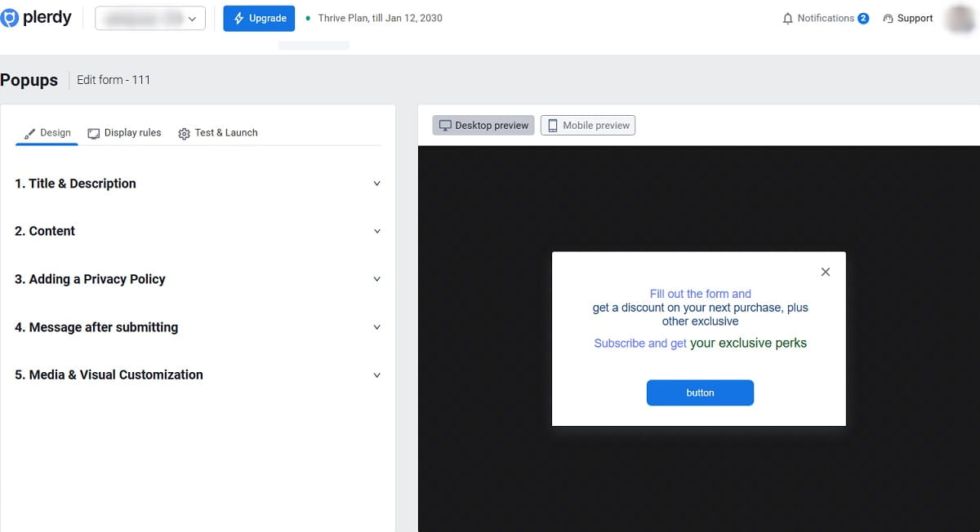
Task: Switch to the Display rules tab
Action: click(x=133, y=132)
